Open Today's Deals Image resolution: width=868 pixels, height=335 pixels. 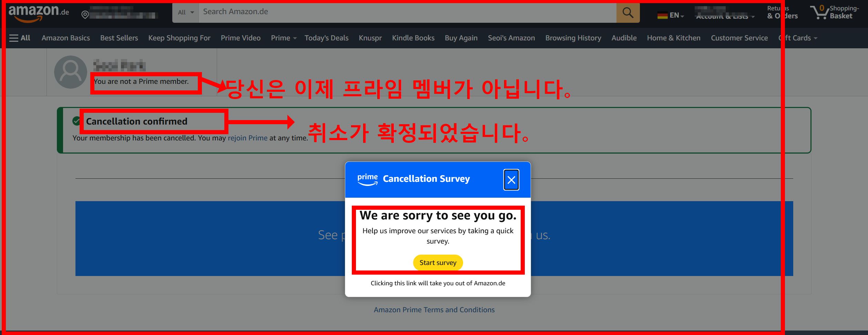click(x=326, y=38)
